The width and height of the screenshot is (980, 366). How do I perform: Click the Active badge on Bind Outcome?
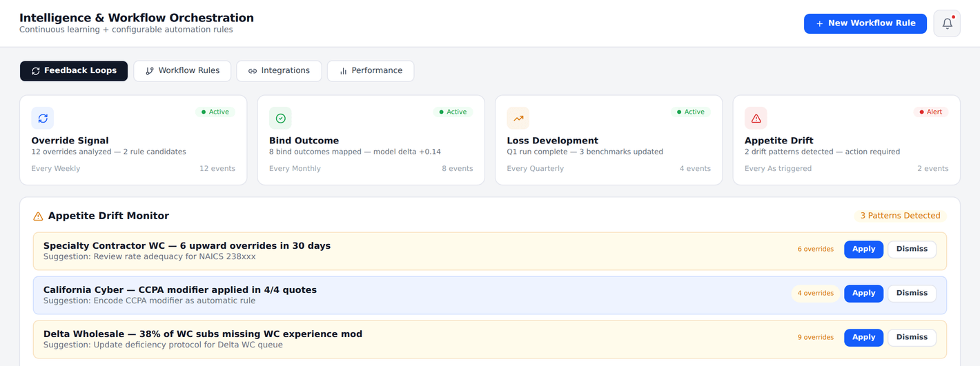453,112
